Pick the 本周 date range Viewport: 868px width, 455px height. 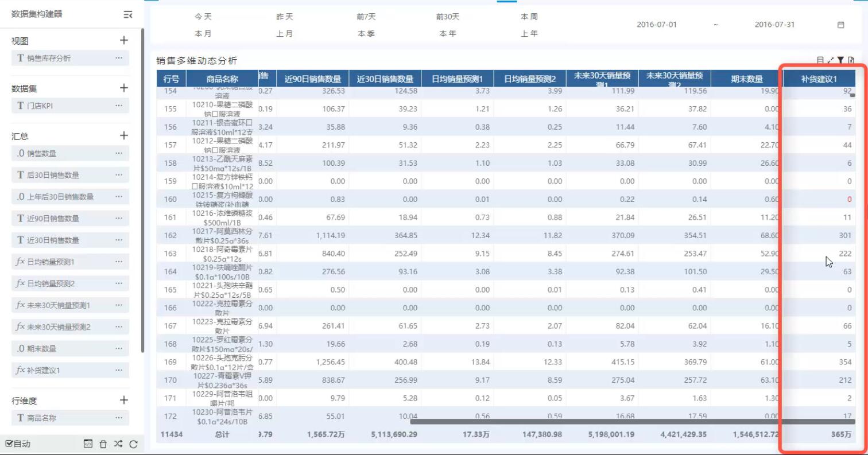pos(529,17)
